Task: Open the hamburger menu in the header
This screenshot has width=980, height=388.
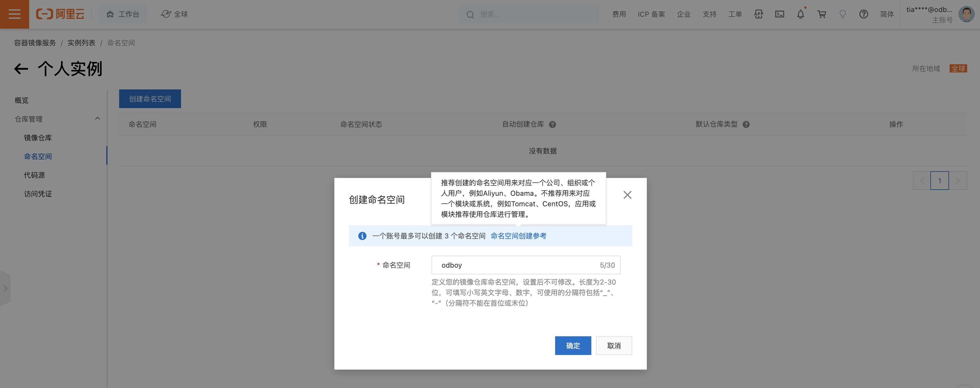Action: tap(15, 15)
